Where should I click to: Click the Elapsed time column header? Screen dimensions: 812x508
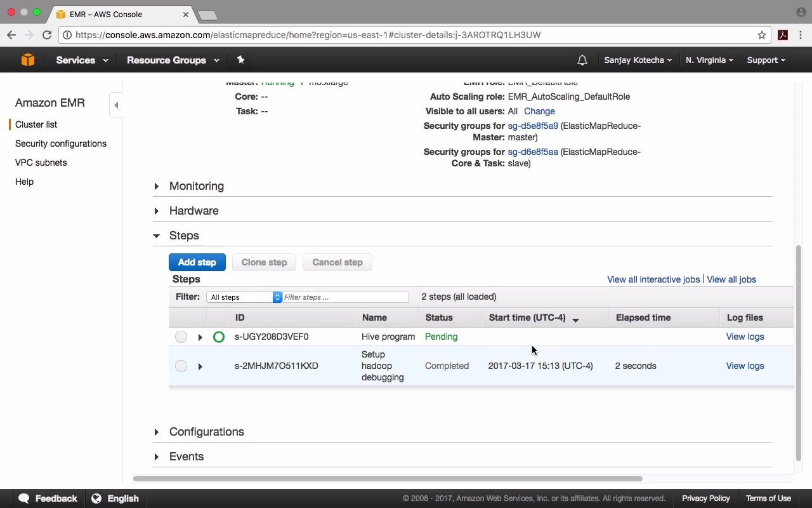point(643,317)
